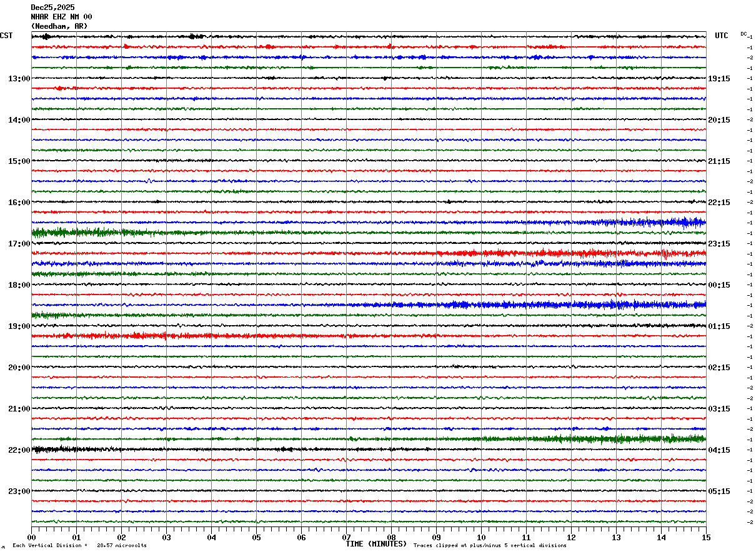Screen dimensions: 756x554
Task: Select the 19:00 CST time label
Action: pos(19,326)
